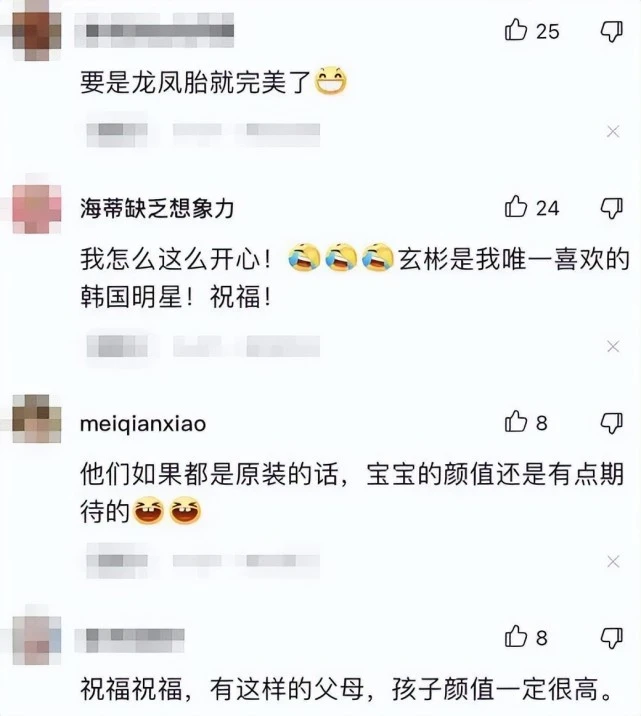Click the first commenter's brown avatar
The width and height of the screenshot is (641, 716).
(37, 35)
